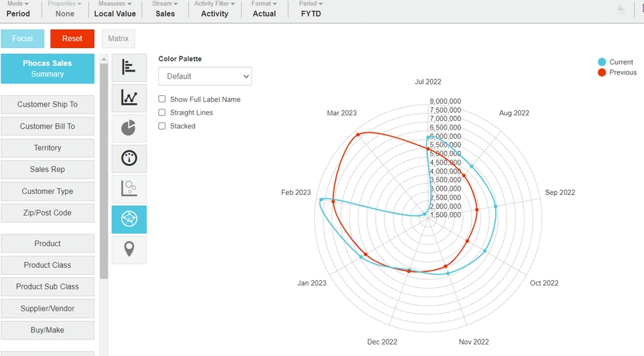
Task: Select the bar chart icon
Action: coord(129,67)
